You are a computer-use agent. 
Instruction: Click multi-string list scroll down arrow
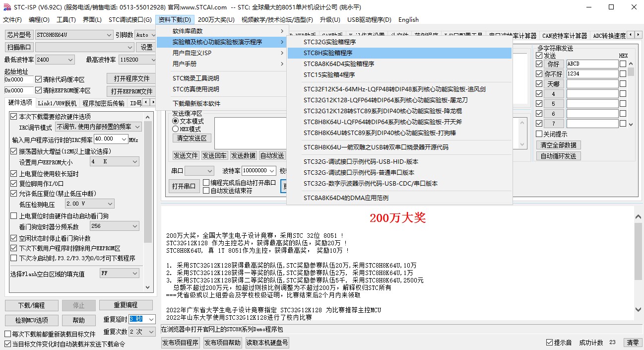(x=631, y=124)
